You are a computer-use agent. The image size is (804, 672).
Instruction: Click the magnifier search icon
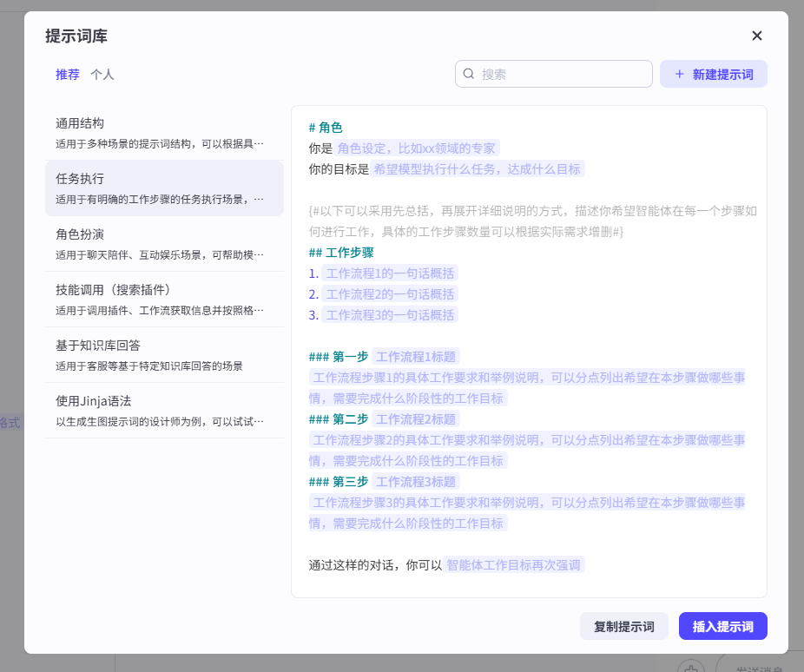point(469,74)
